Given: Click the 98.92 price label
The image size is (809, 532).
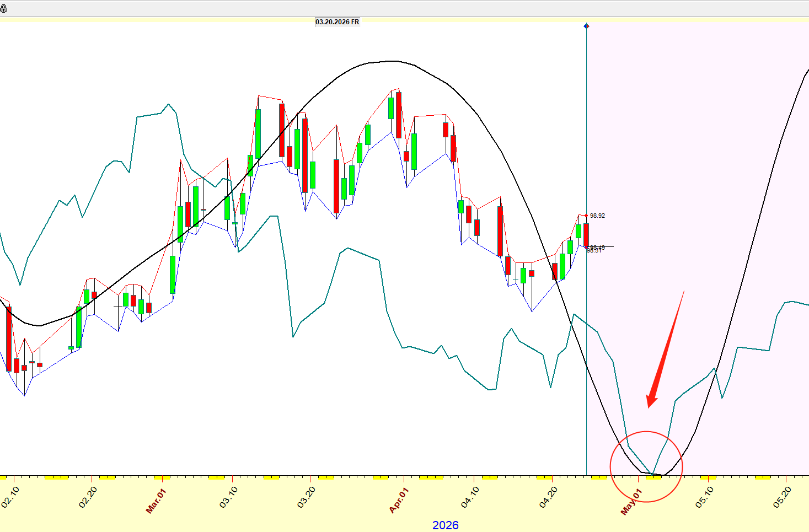Looking at the screenshot, I should pyautogui.click(x=597, y=216).
